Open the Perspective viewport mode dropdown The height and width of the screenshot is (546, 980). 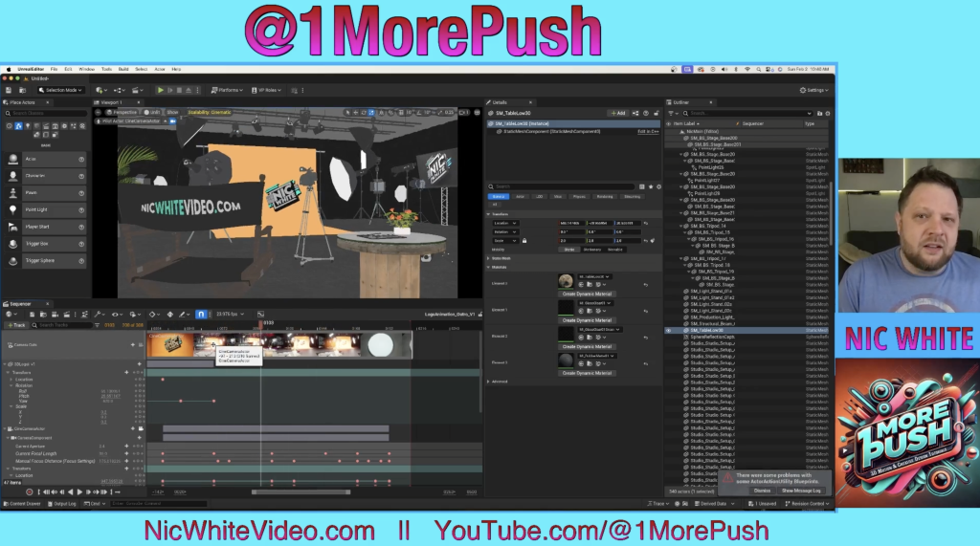tap(122, 113)
